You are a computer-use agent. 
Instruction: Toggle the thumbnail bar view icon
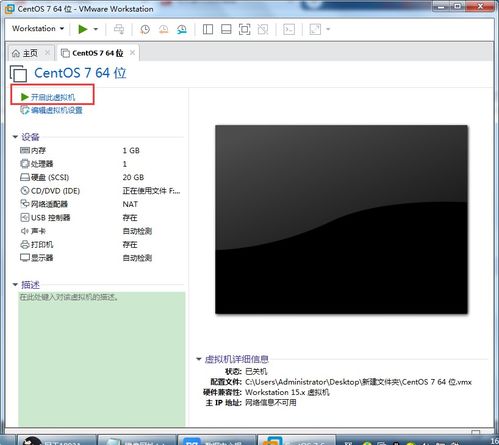(x=226, y=29)
